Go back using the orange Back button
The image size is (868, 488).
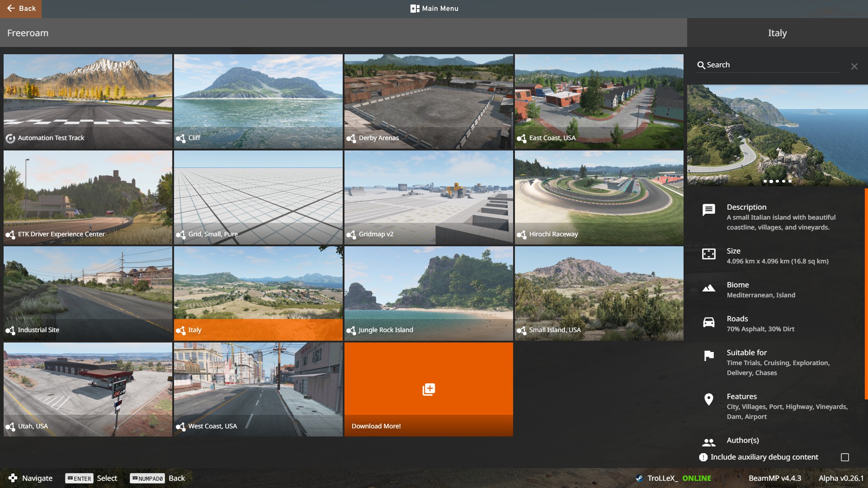21,9
